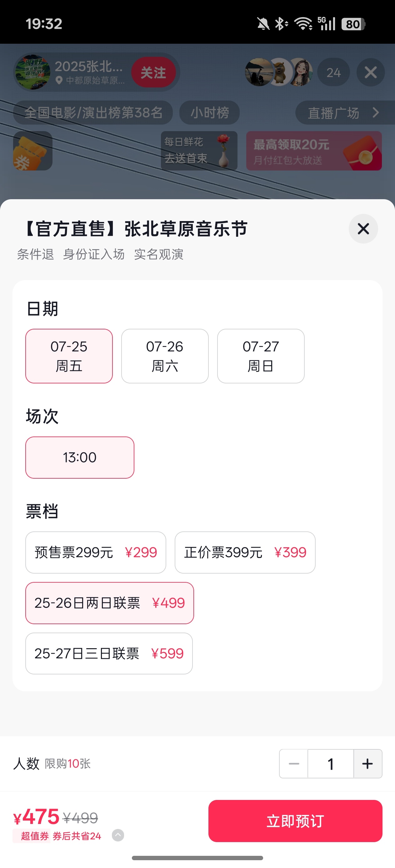Expand the price discount details arrow

118,835
